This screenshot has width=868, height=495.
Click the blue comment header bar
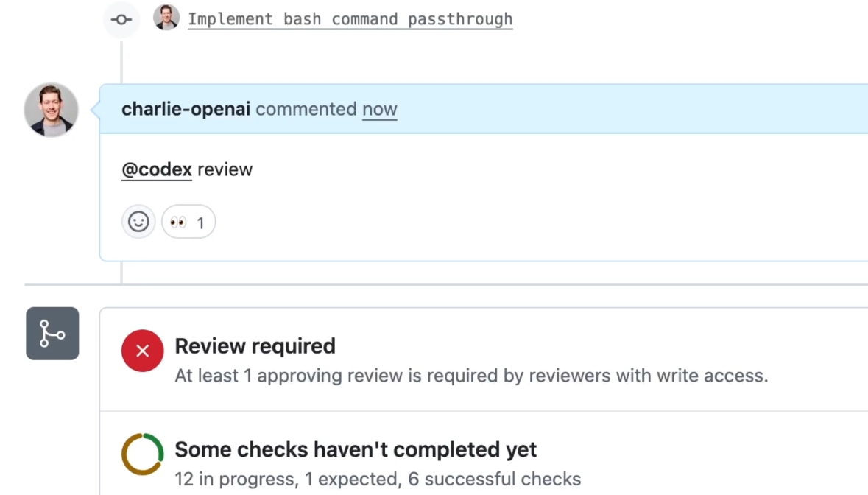[x=589, y=109]
